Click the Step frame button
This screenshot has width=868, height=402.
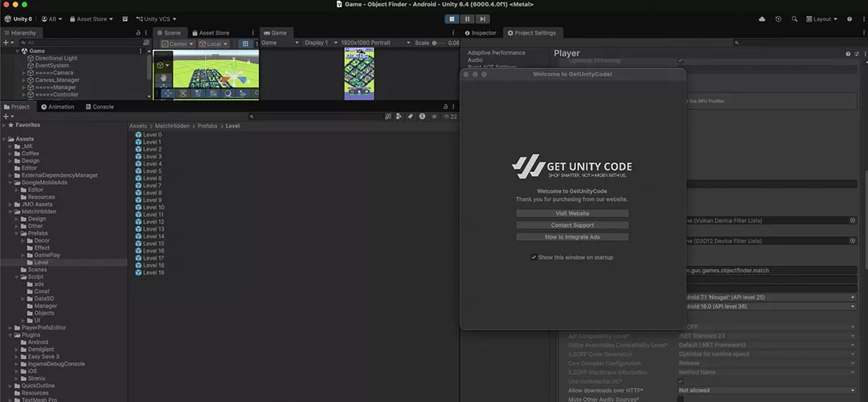click(482, 18)
